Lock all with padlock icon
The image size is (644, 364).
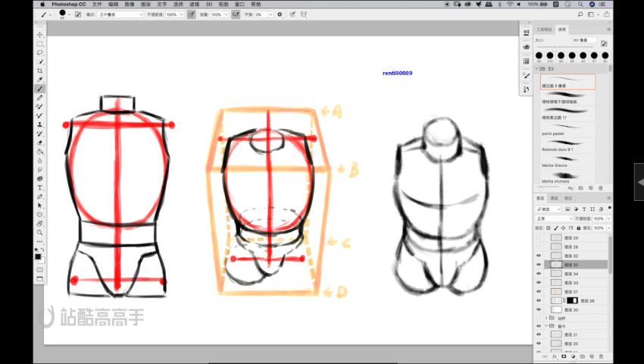click(x=578, y=227)
